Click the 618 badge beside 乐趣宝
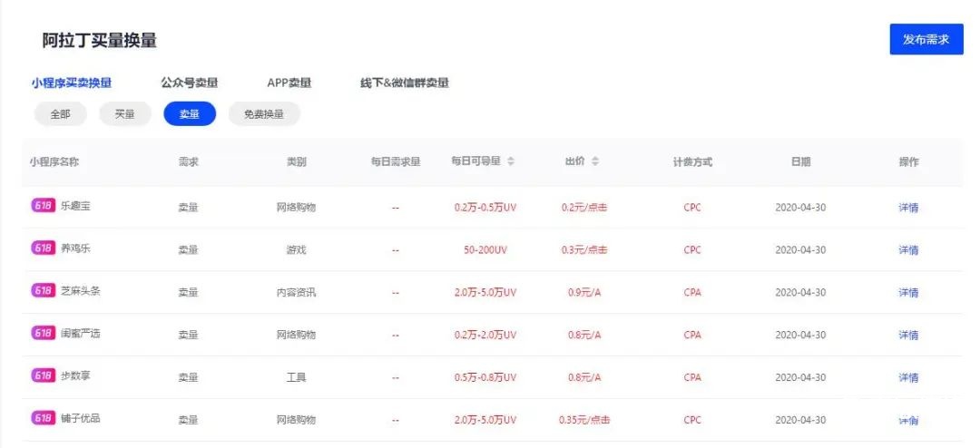The width and height of the screenshot is (980, 448). [43, 206]
